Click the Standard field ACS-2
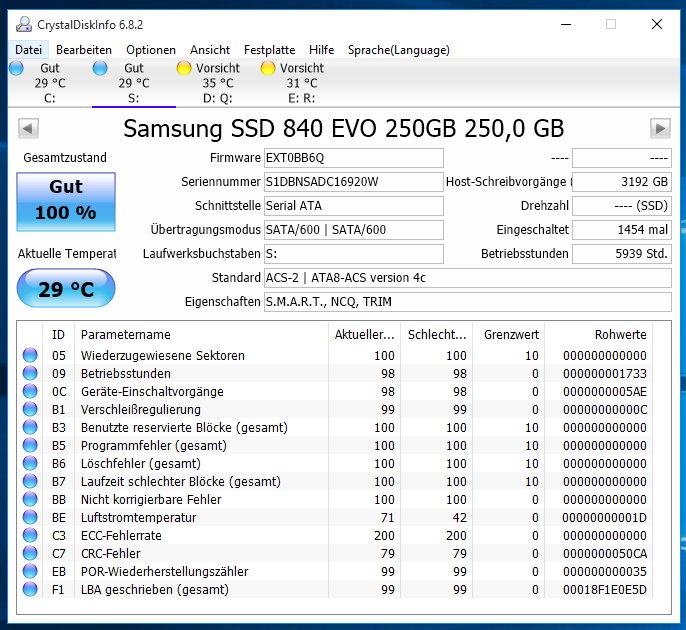The image size is (686, 630). 468,278
